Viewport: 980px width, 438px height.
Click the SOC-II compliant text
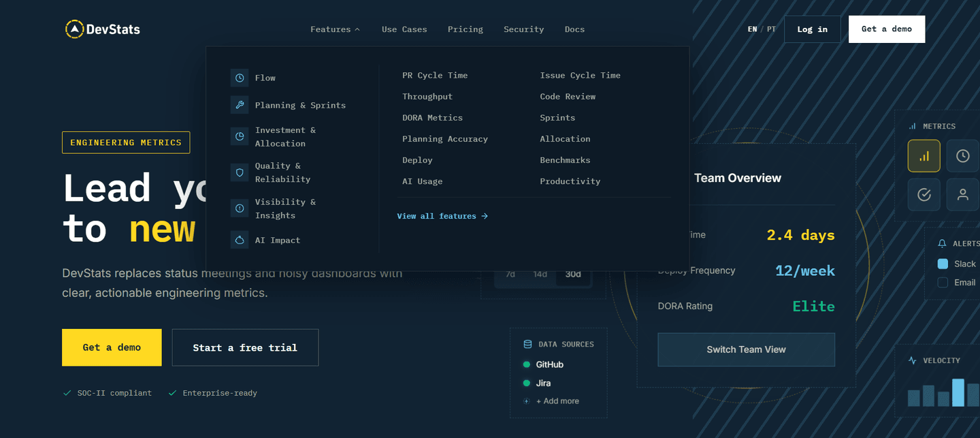click(114, 393)
